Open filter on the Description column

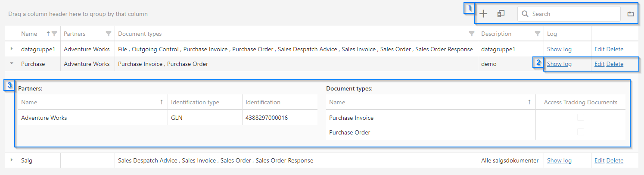click(x=537, y=34)
